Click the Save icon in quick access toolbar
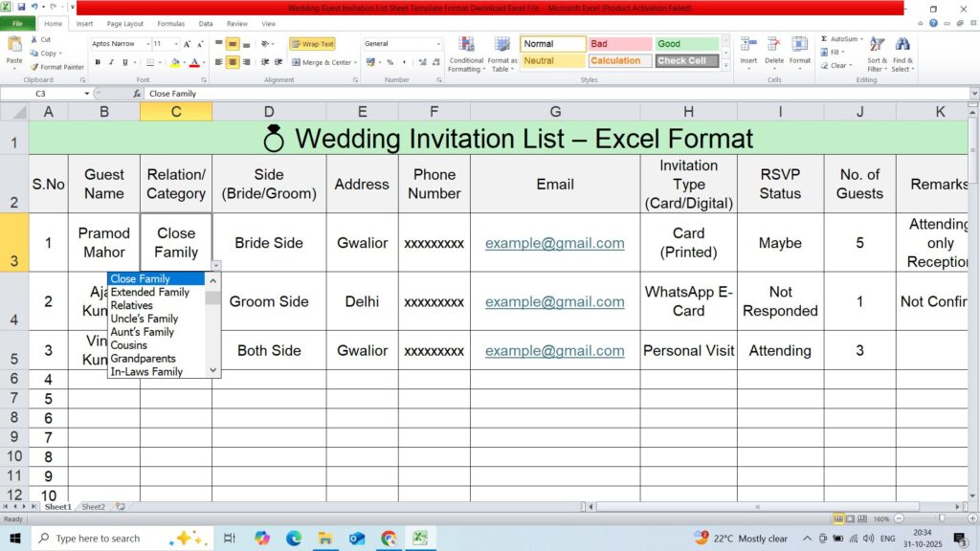Viewport: 980px width, 551px height. [x=20, y=8]
